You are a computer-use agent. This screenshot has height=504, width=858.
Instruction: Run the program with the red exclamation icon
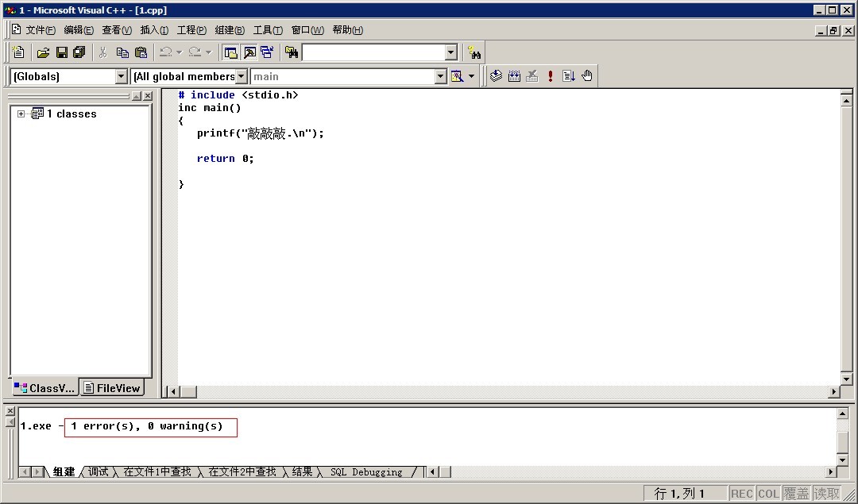(x=551, y=76)
